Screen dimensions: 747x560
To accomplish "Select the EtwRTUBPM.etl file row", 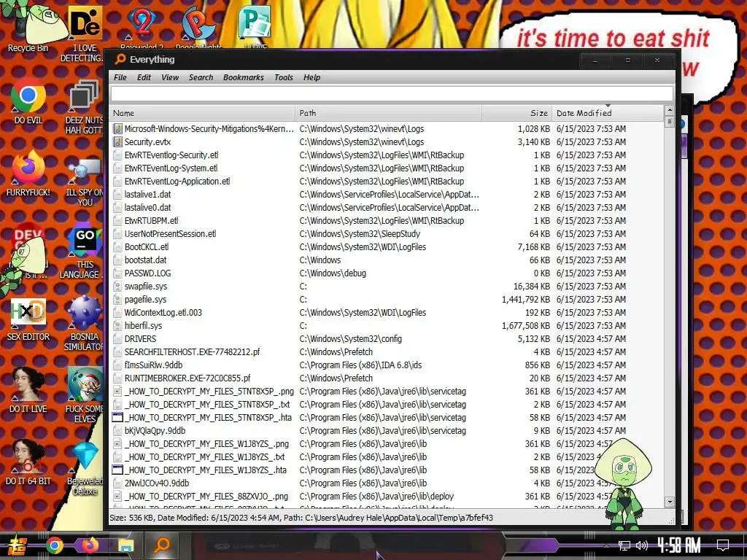I will [x=387, y=220].
